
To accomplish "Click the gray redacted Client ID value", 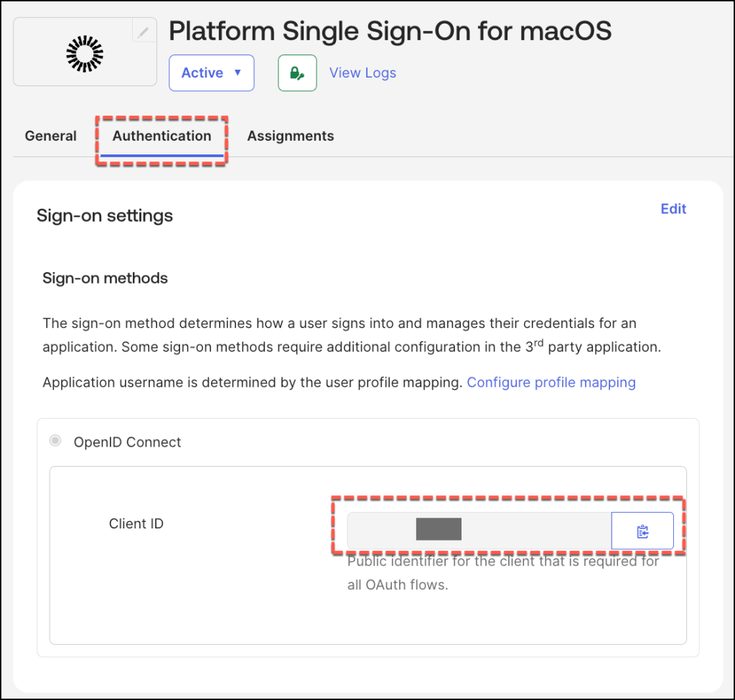I will pos(439,529).
